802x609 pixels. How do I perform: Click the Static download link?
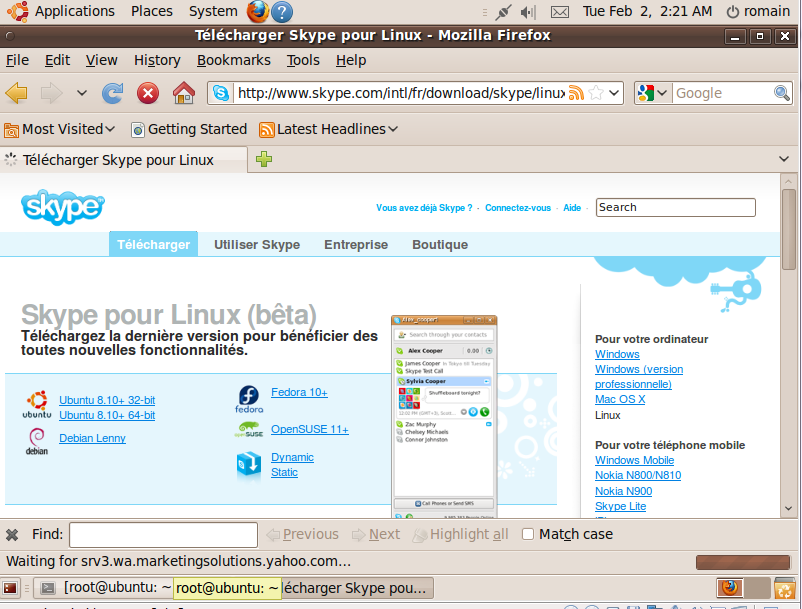[284, 472]
